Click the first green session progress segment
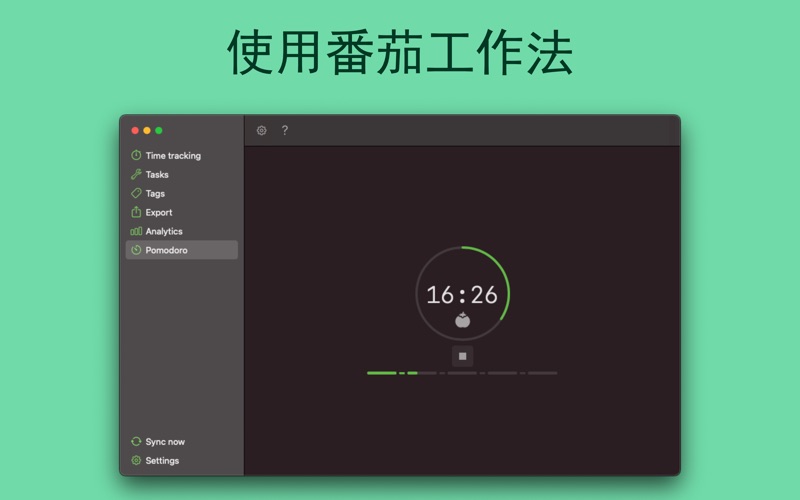Screen dimensions: 800x500 (x=381, y=373)
